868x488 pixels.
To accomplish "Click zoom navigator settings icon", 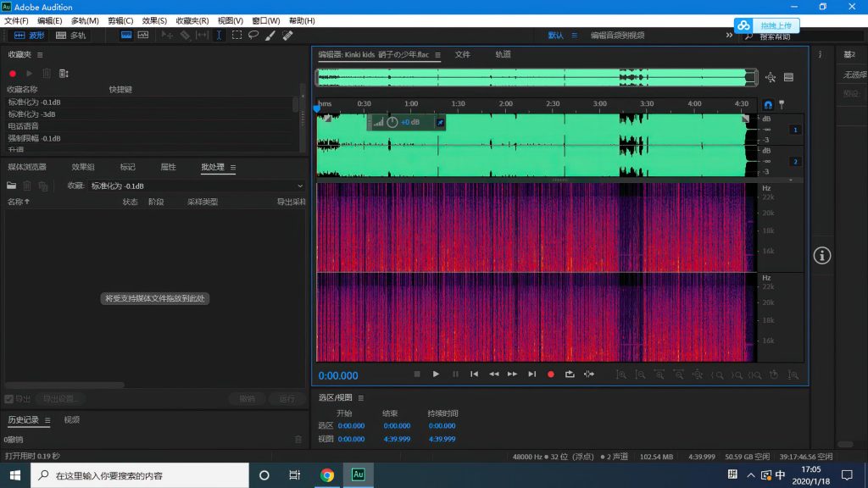I will [x=771, y=77].
